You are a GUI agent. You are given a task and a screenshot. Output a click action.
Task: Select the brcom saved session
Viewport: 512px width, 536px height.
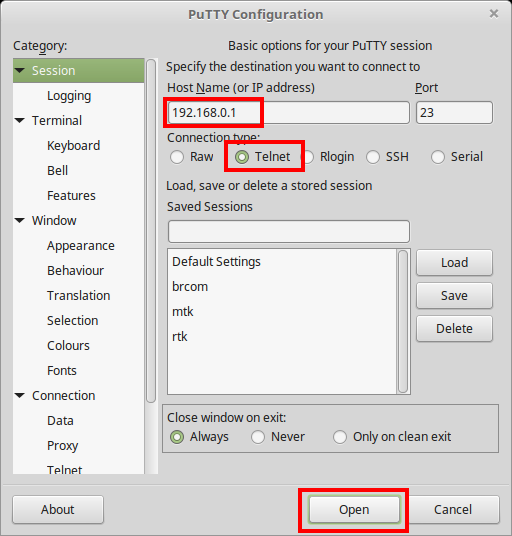pyautogui.click(x=282, y=287)
